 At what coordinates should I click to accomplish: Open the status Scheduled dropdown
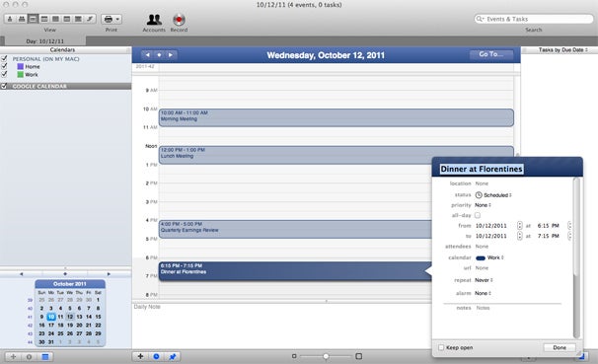[x=493, y=194]
